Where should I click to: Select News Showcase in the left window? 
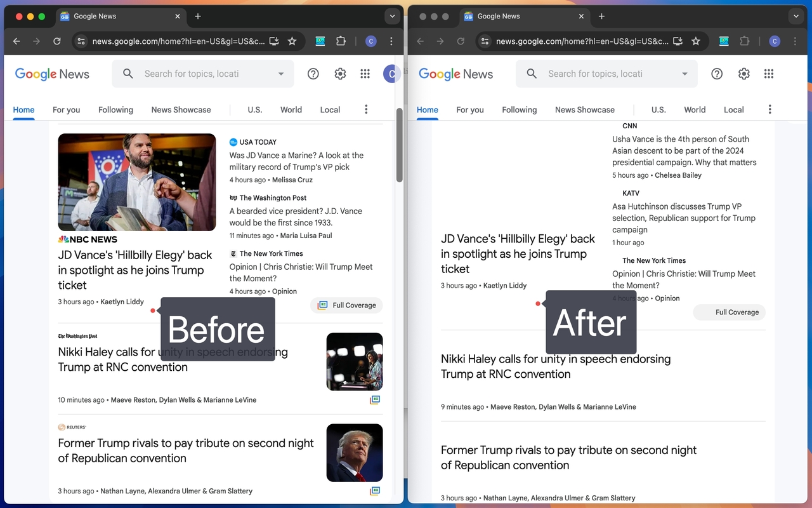(x=181, y=110)
